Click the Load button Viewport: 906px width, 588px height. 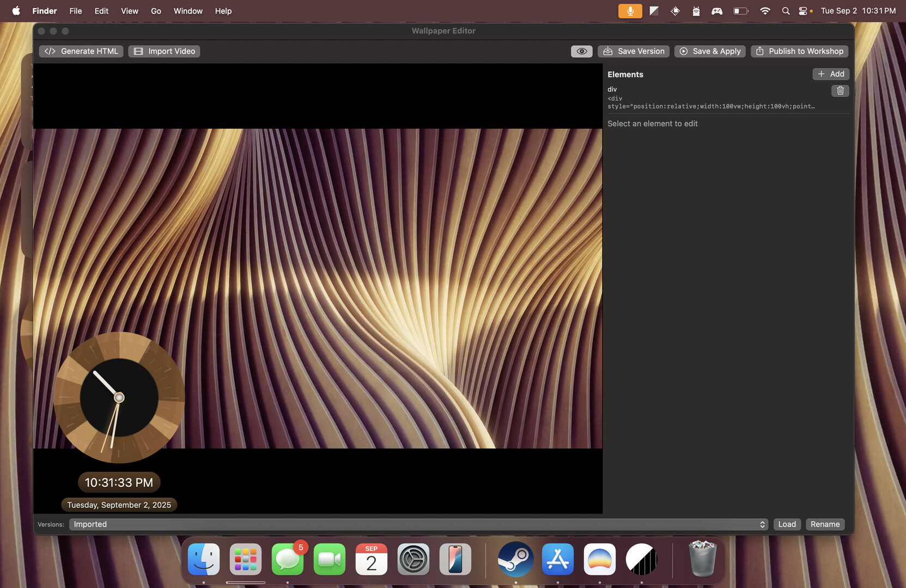787,524
